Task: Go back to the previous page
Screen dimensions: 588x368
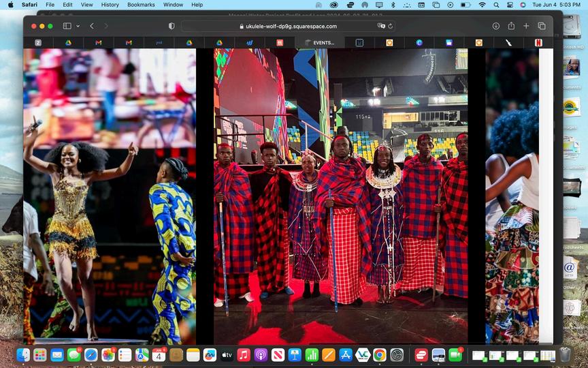Action: pyautogui.click(x=92, y=26)
